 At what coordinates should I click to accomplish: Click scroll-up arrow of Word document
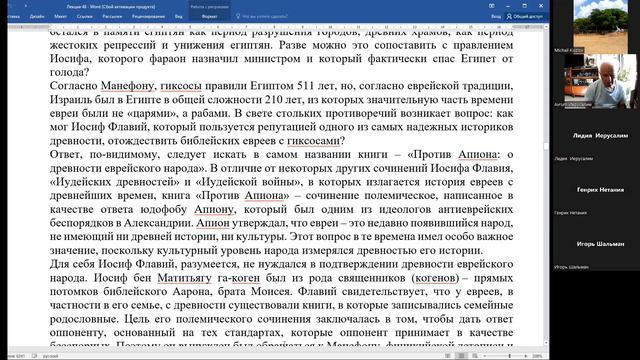(x=546, y=27)
